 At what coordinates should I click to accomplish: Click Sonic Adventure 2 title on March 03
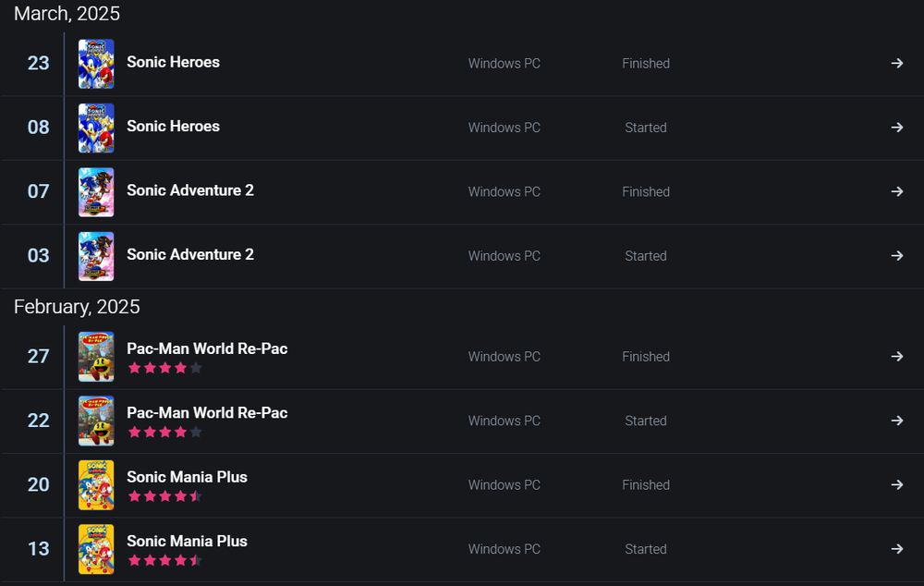pyautogui.click(x=190, y=255)
